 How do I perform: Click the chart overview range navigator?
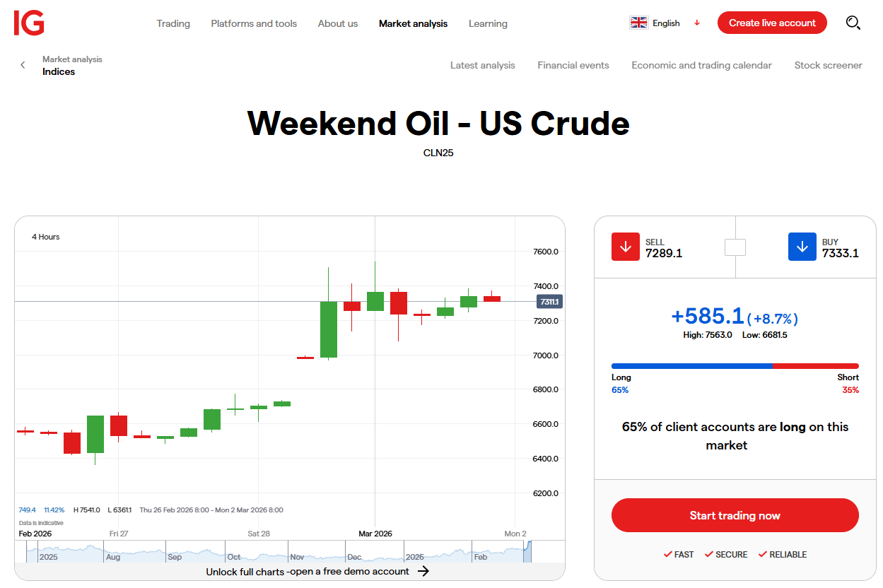tap(290, 551)
